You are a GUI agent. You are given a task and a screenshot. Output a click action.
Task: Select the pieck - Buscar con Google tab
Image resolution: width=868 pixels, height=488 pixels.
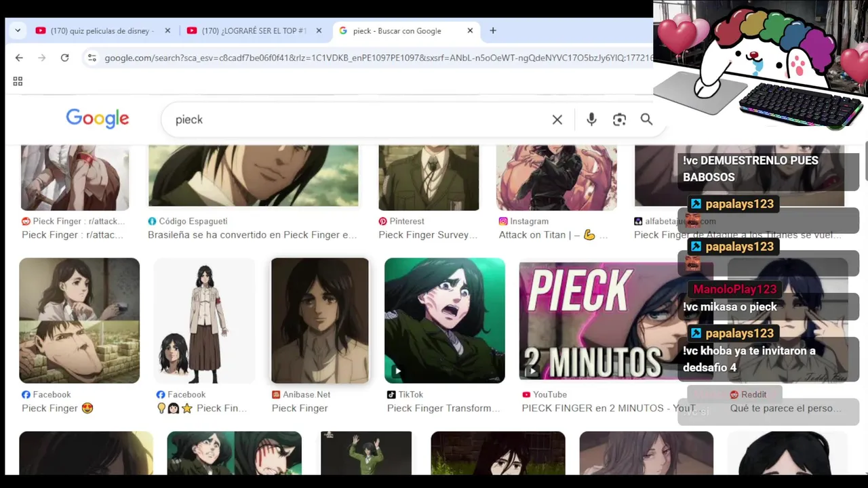(405, 30)
